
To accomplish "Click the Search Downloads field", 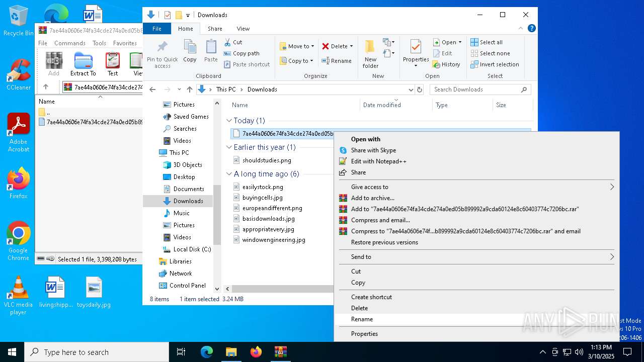I will (x=480, y=89).
